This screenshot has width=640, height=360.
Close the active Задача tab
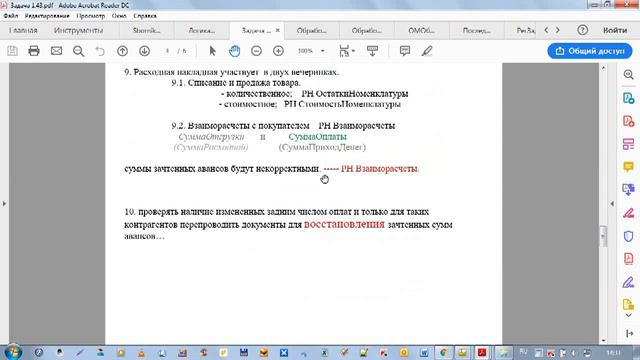(x=278, y=30)
